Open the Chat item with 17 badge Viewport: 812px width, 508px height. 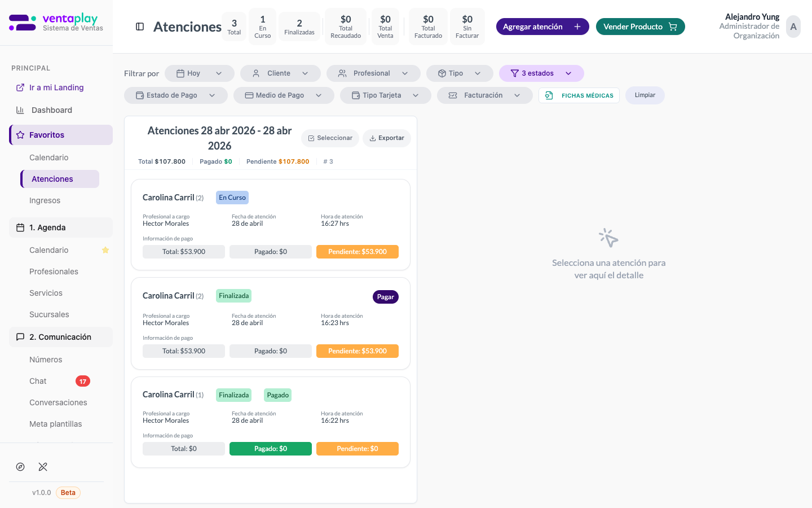point(38,381)
